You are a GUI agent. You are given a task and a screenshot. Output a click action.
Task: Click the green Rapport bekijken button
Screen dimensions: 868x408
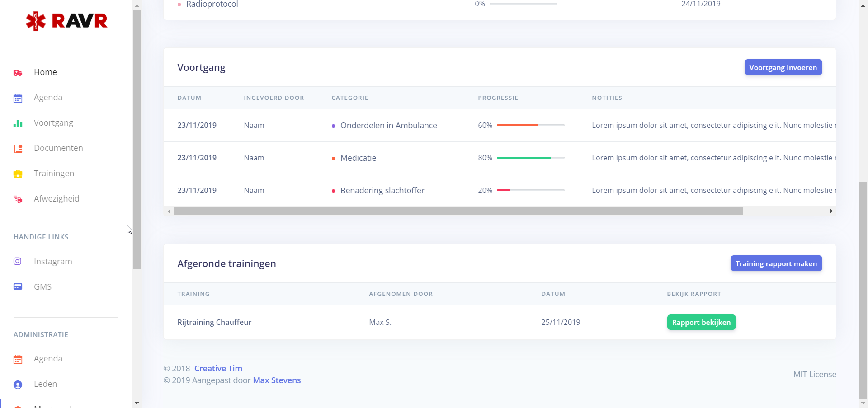pyautogui.click(x=701, y=322)
